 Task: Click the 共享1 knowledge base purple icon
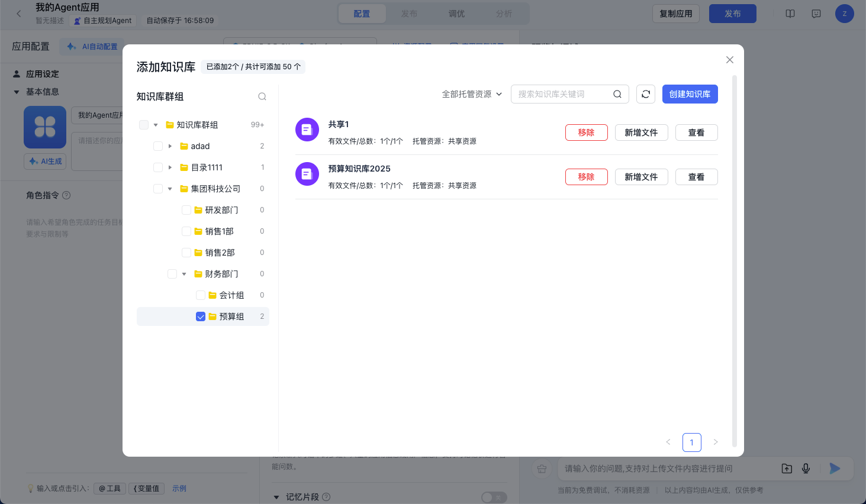point(307,130)
